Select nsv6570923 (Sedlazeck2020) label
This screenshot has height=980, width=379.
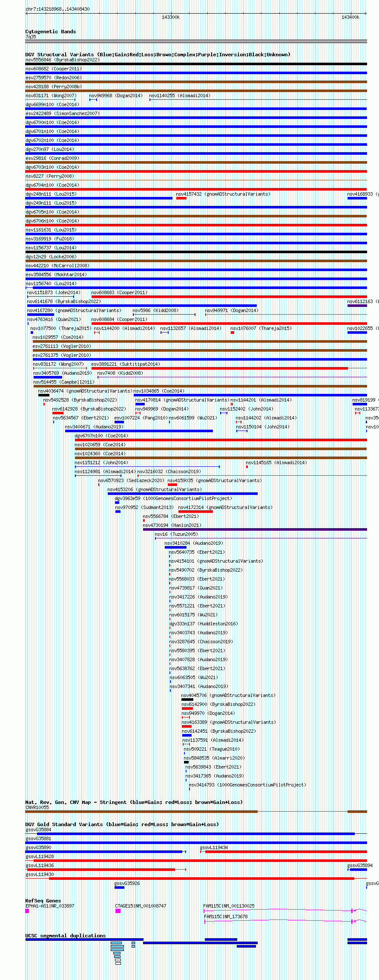[x=131, y=480]
